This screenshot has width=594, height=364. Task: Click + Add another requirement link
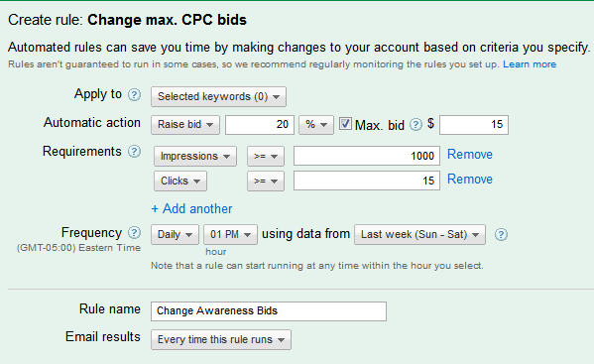coord(191,208)
